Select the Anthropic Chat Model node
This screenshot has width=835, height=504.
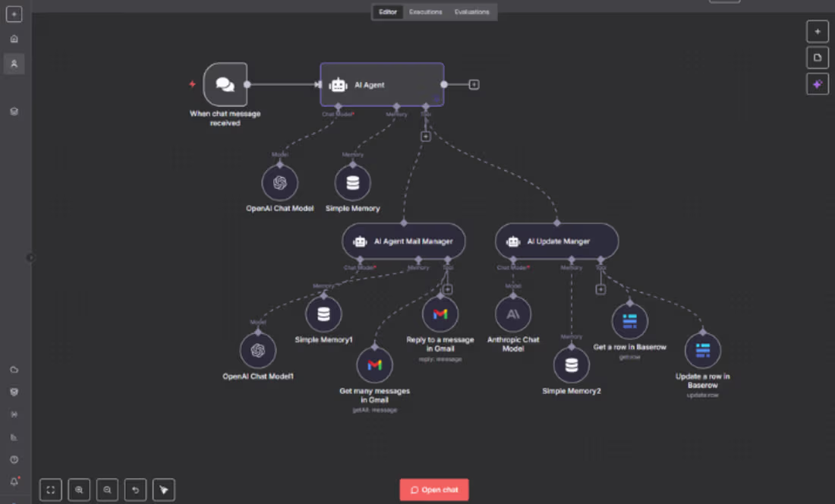coord(513,314)
